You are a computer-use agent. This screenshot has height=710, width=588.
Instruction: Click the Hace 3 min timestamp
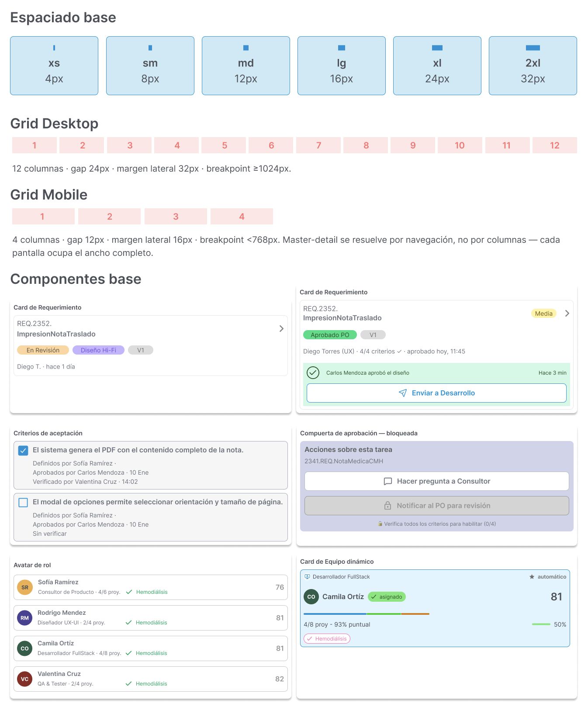click(552, 373)
